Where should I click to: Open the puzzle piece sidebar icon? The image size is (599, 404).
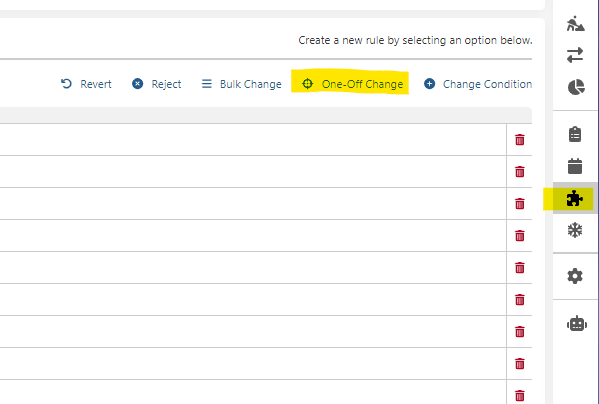[x=575, y=199]
